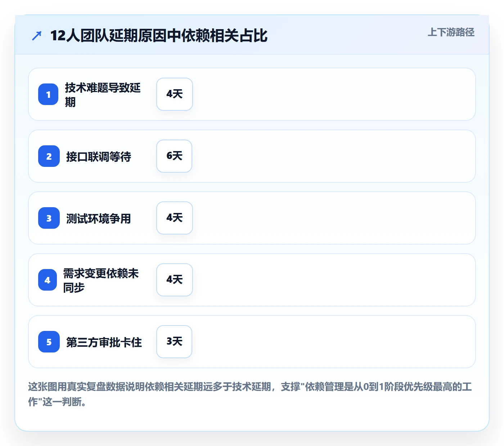Select the 第三方审批卡住 row label
The image size is (504, 446).
coord(104,342)
